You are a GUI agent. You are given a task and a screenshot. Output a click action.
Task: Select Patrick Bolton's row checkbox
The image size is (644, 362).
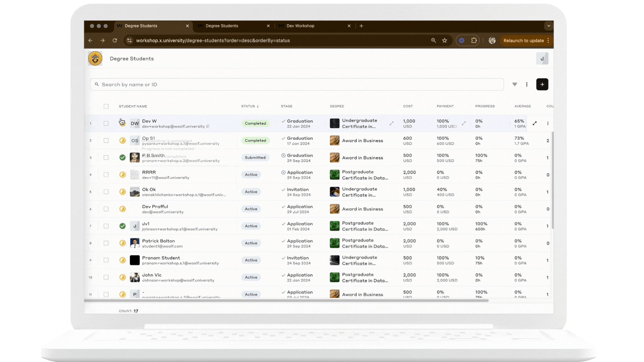[106, 243]
